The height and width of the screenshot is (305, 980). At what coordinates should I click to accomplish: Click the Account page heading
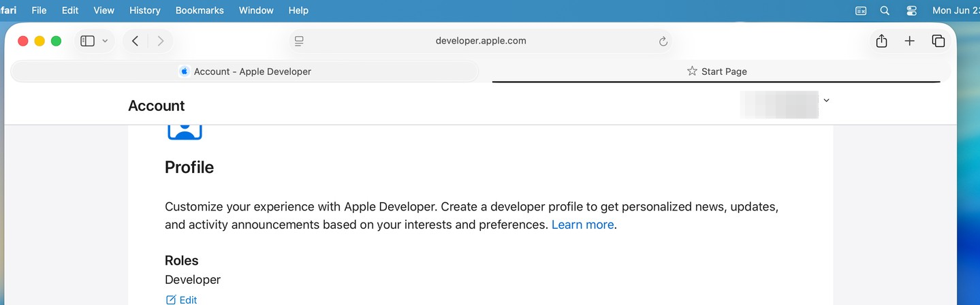tap(156, 106)
